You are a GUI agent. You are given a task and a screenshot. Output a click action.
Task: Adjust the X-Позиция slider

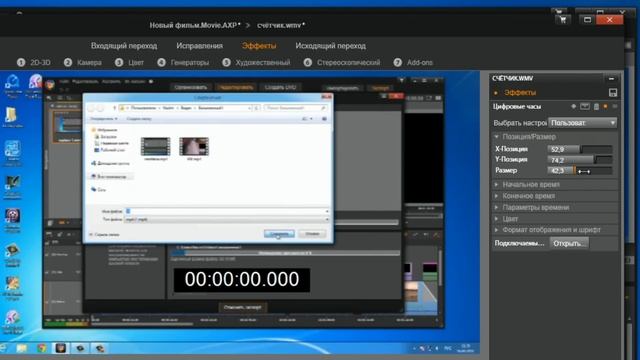coord(580,149)
